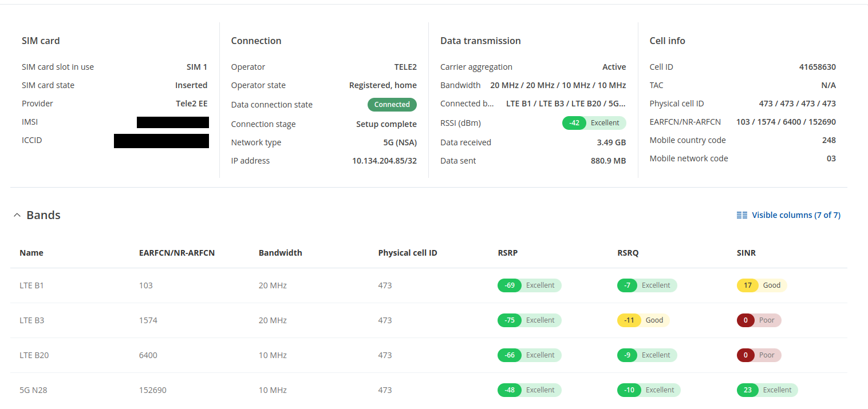
Task: Click the LTE B20 SINR 0 Poor badge
Action: click(x=759, y=355)
